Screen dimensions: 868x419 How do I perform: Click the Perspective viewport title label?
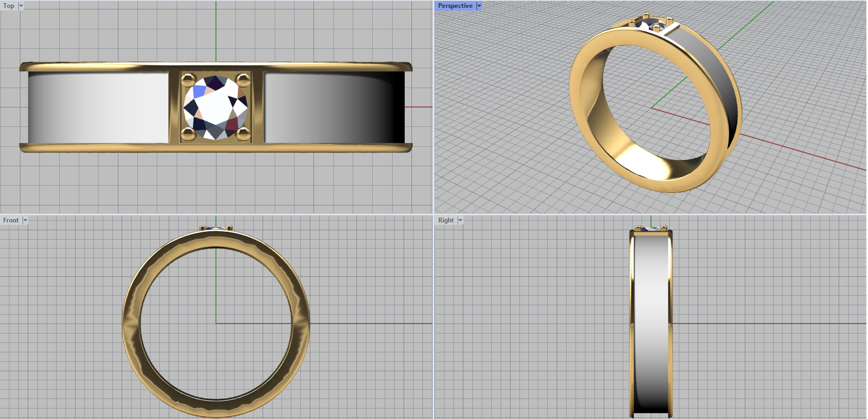455,6
